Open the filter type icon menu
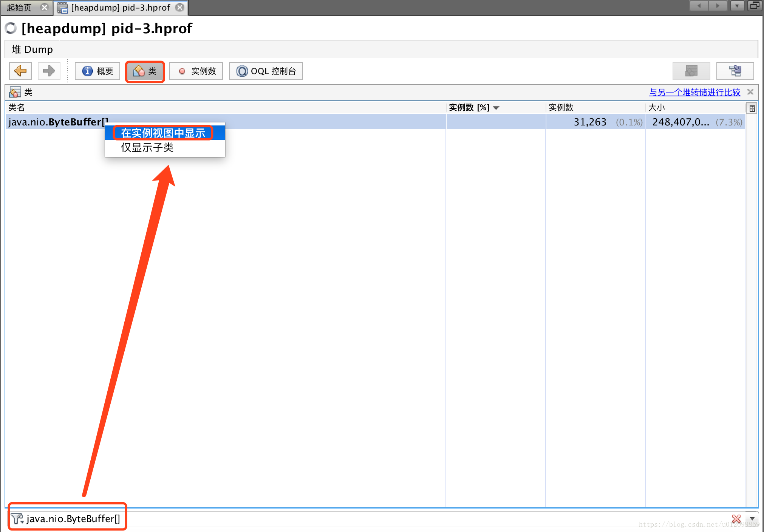Screen dimensions: 764x532 [x=17, y=518]
